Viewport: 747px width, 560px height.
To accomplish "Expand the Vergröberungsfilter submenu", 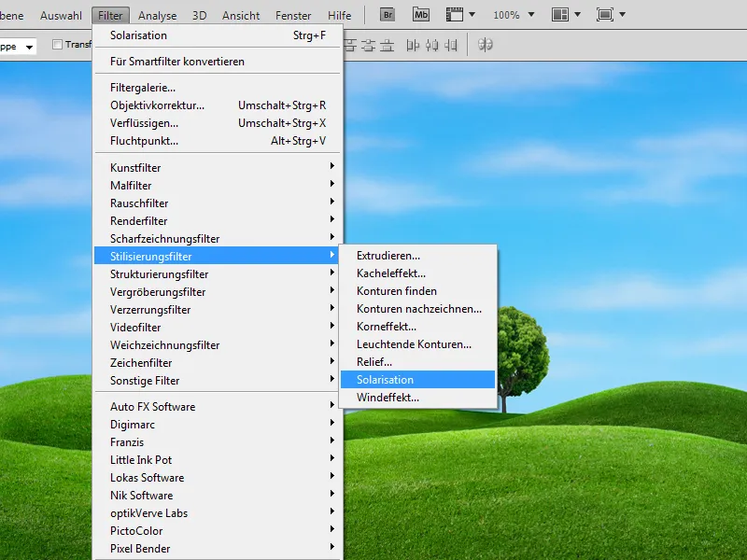I will [218, 292].
